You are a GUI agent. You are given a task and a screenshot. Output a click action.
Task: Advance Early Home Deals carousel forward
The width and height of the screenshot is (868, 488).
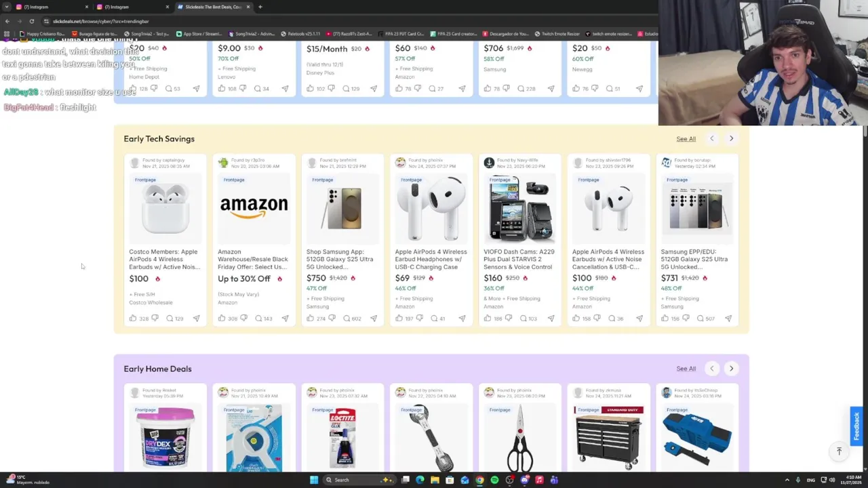pos(731,368)
